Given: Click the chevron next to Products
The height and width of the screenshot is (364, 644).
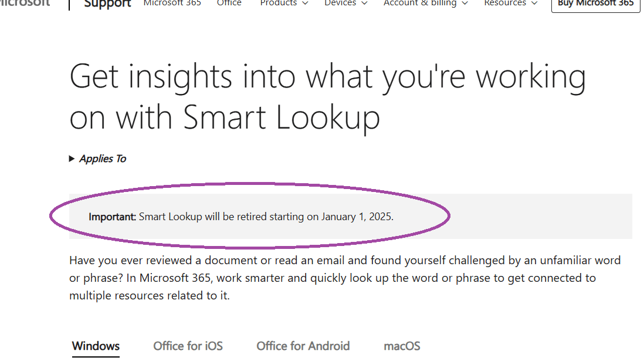Looking at the screenshot, I should click(305, 4).
